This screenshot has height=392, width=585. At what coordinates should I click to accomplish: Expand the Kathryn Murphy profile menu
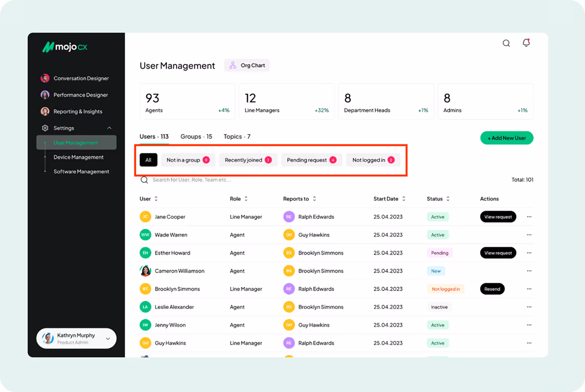108,338
